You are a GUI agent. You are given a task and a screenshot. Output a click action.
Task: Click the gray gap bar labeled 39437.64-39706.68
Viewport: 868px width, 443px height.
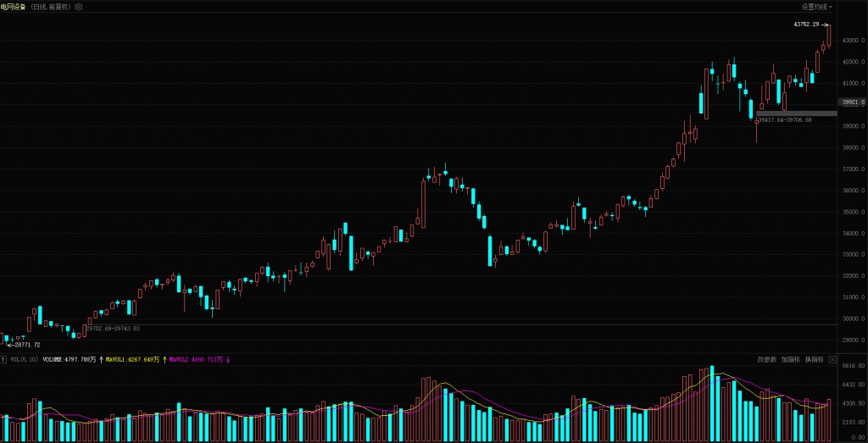[x=795, y=113]
